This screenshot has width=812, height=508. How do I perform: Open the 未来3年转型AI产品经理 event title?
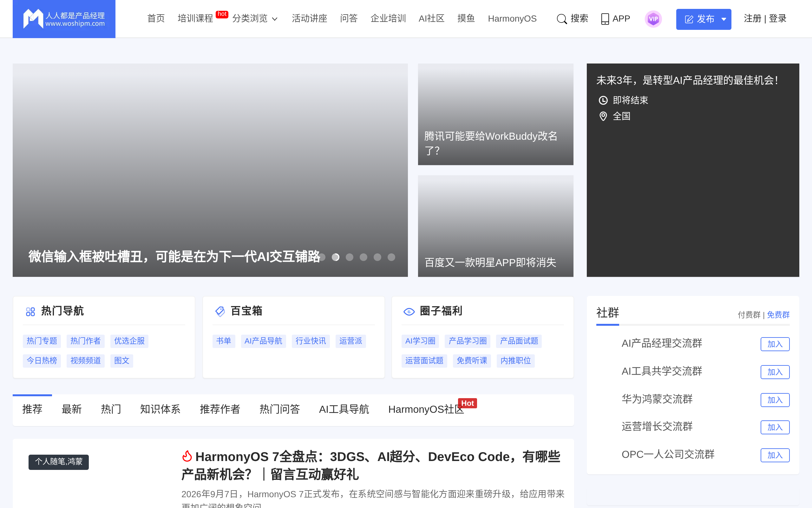(x=687, y=80)
